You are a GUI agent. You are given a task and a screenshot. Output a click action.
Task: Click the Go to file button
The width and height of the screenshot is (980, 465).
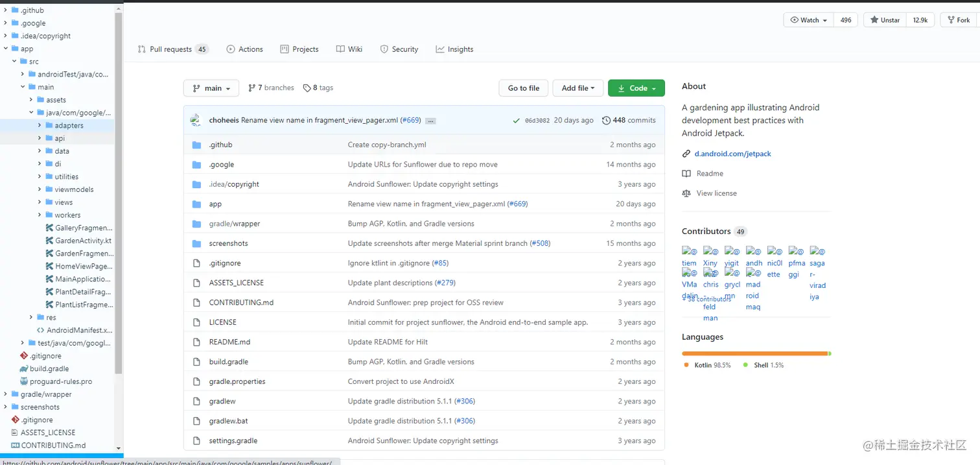524,88
